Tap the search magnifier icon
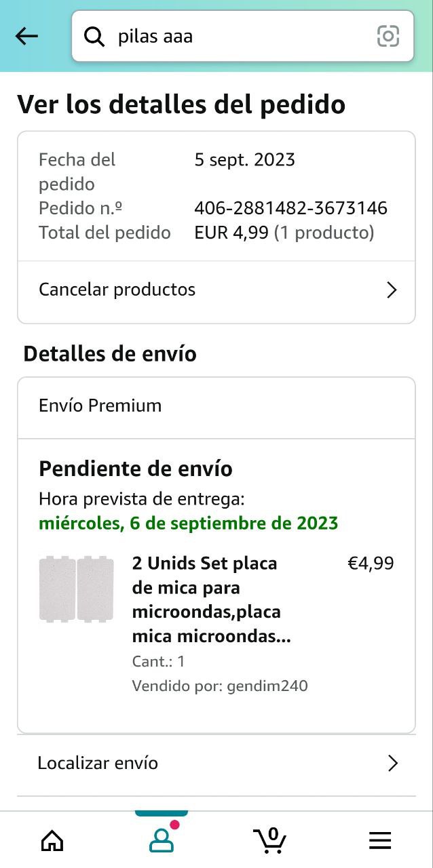The height and width of the screenshot is (868, 433). coord(94,36)
